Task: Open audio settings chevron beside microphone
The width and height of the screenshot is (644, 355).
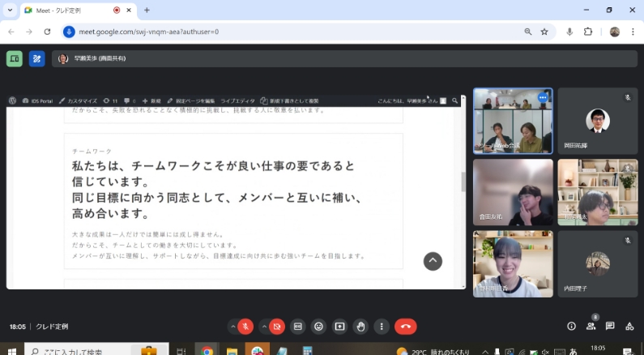Action: [232, 327]
